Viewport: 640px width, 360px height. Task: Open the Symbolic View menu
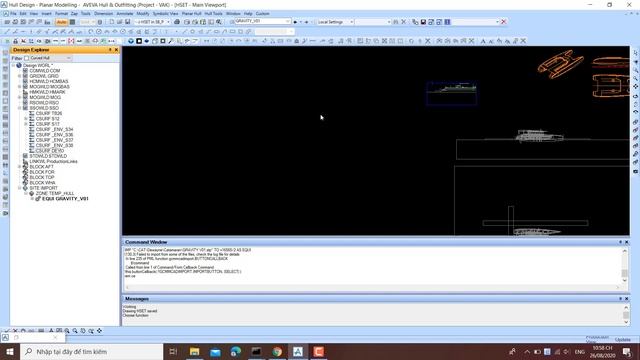pyautogui.click(x=165, y=13)
